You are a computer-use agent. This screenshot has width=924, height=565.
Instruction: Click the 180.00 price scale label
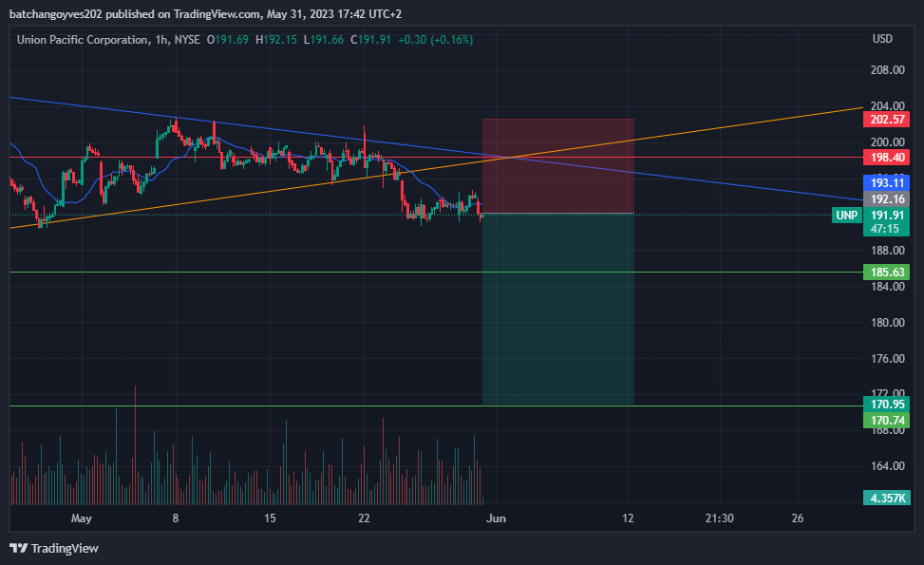click(x=888, y=323)
